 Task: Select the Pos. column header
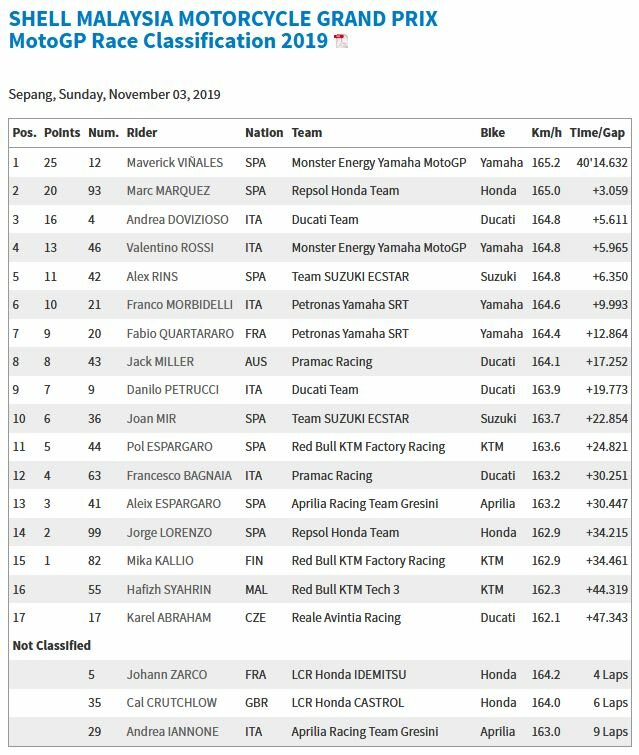[x=25, y=133]
